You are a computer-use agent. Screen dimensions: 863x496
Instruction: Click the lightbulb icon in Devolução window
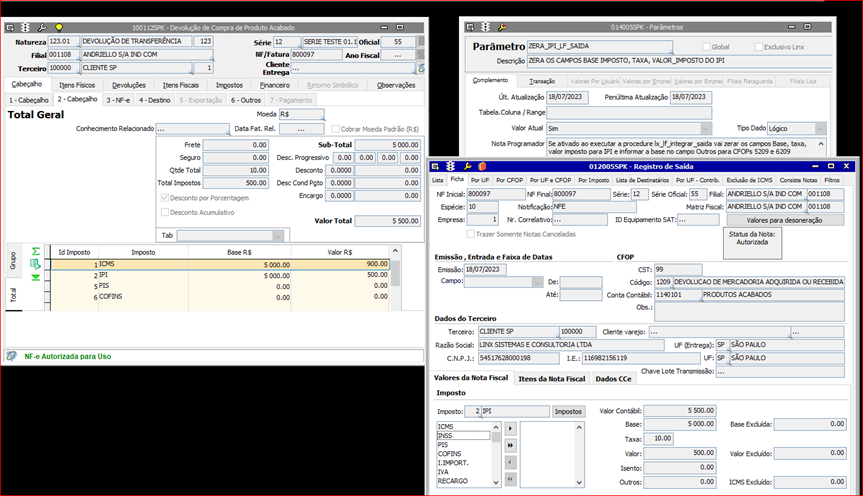[59, 27]
